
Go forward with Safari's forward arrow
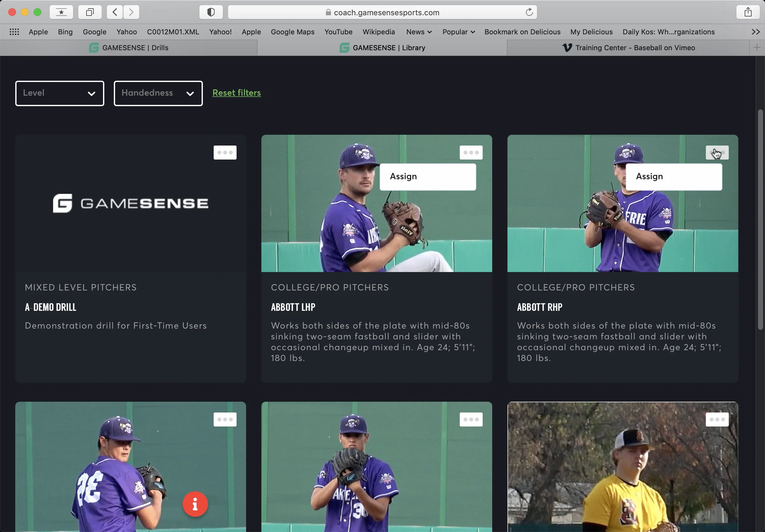point(131,12)
